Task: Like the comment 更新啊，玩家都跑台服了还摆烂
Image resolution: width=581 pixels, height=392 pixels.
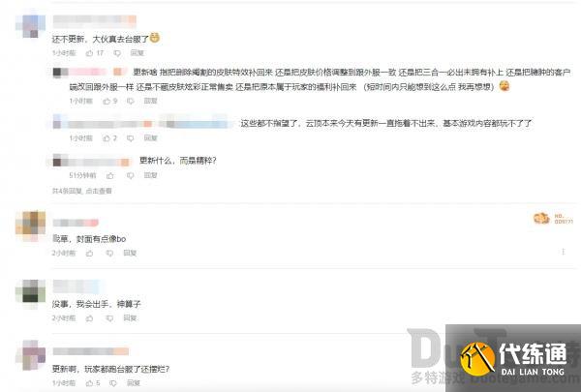Action: [90, 383]
